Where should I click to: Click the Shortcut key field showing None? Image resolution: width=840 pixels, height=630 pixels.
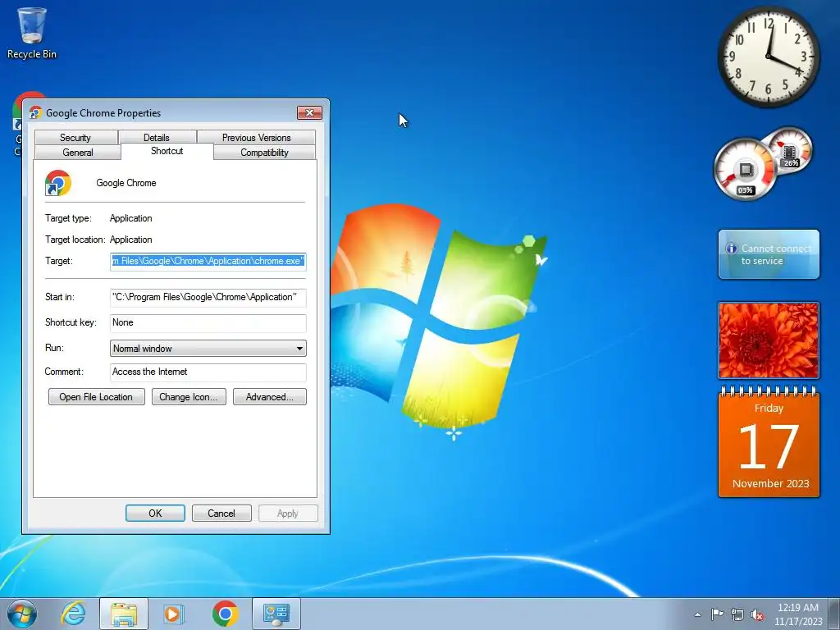coord(208,322)
